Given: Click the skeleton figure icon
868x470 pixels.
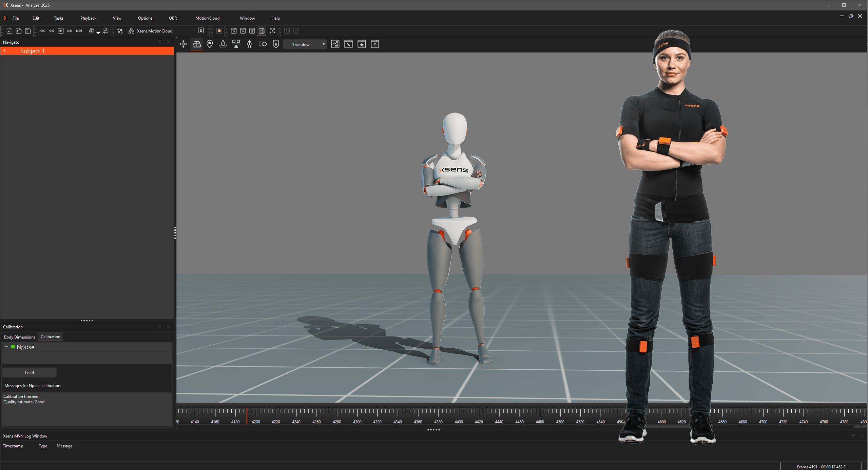Looking at the screenshot, I should [x=249, y=44].
